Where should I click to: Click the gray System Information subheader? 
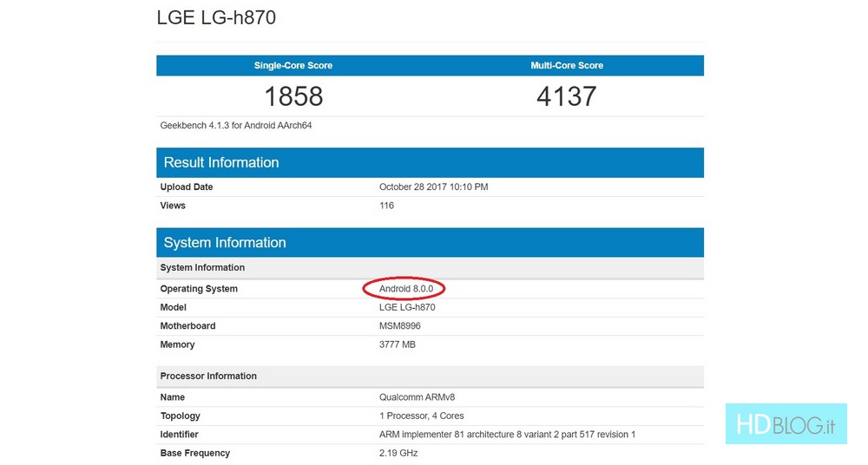point(431,267)
